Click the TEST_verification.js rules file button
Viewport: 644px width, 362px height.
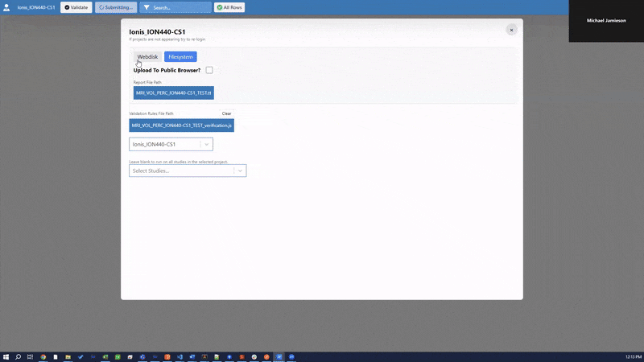(182, 125)
